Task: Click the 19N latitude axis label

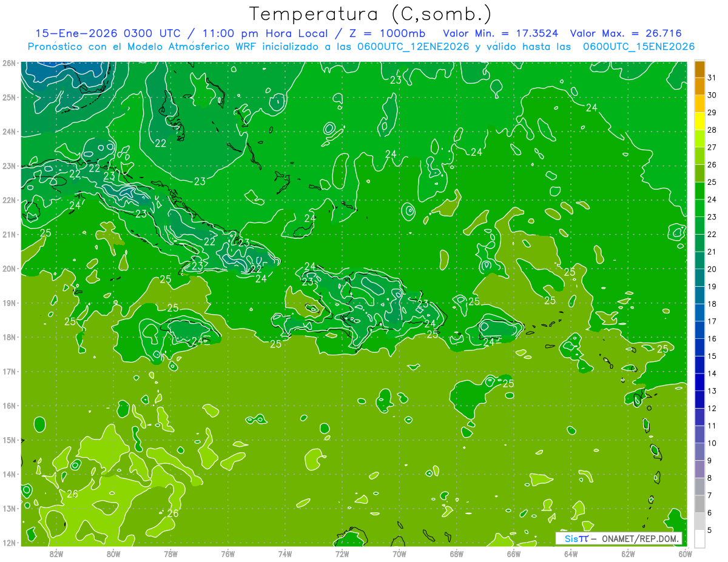Action: tap(8, 303)
